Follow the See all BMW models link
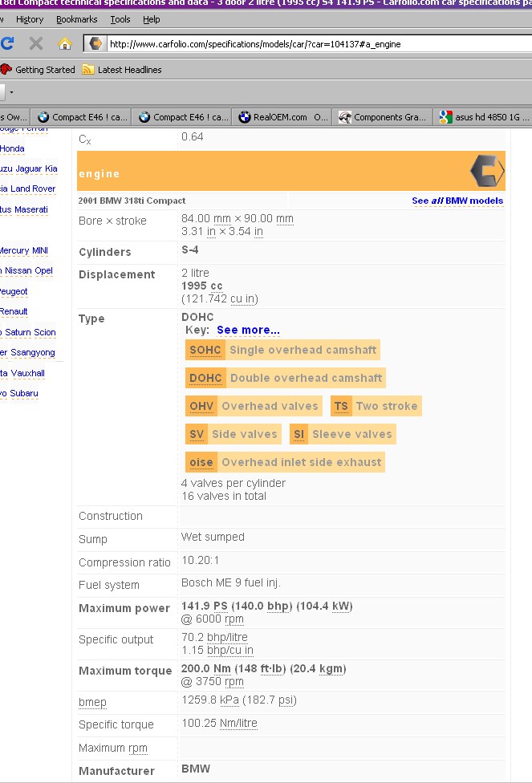532x783 pixels. tap(457, 201)
